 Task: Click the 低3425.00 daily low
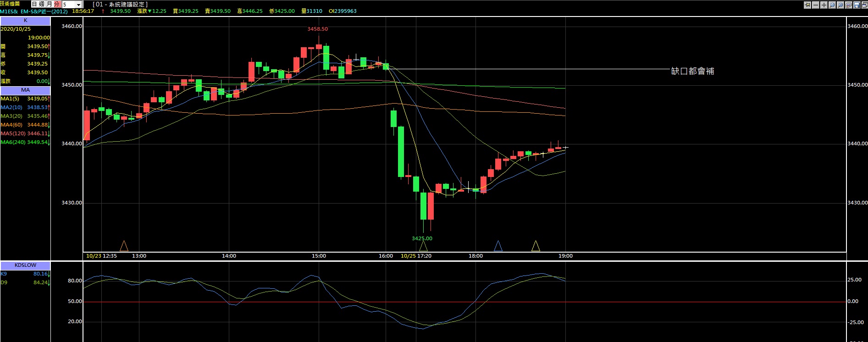[x=282, y=11]
